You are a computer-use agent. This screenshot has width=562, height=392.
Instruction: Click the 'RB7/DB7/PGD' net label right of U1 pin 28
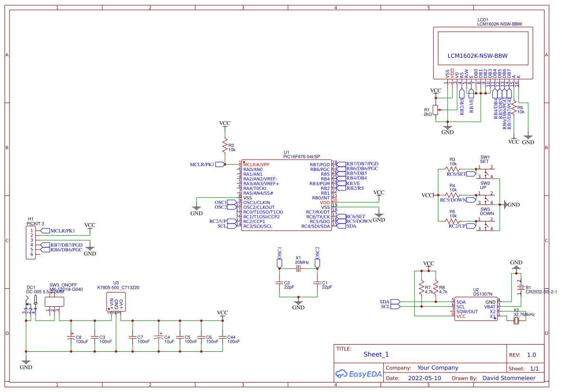(363, 164)
